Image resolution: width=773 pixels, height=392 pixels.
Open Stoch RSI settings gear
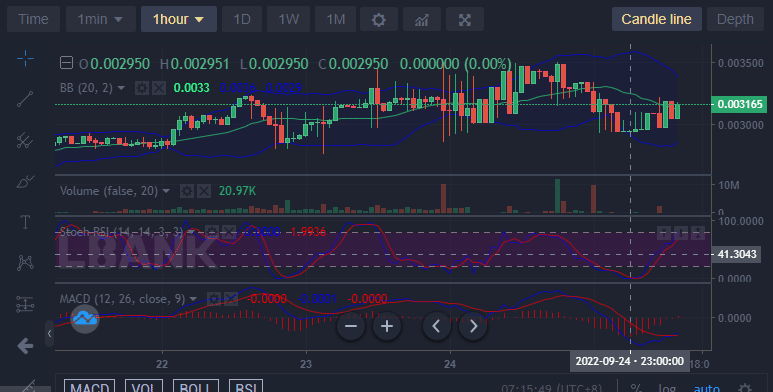(x=211, y=232)
